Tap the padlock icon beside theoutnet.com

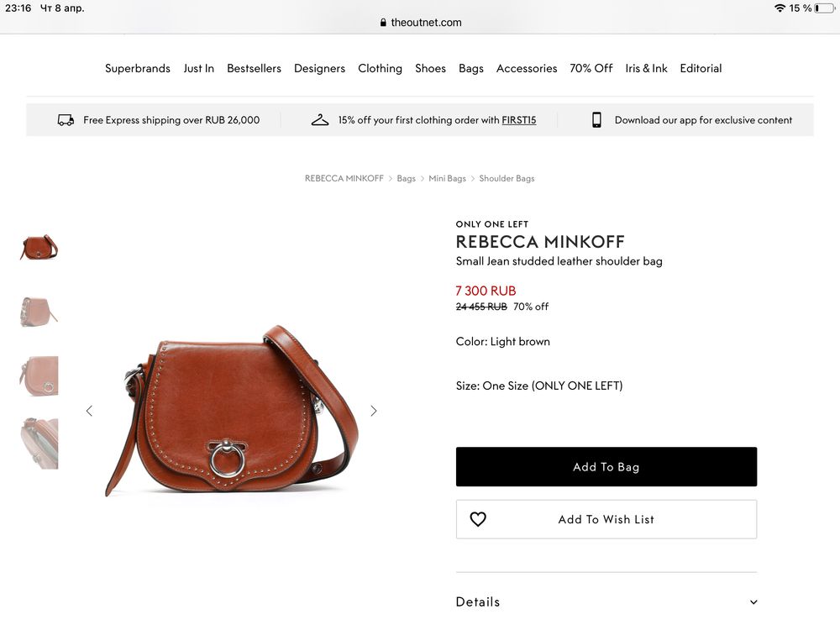point(383,23)
